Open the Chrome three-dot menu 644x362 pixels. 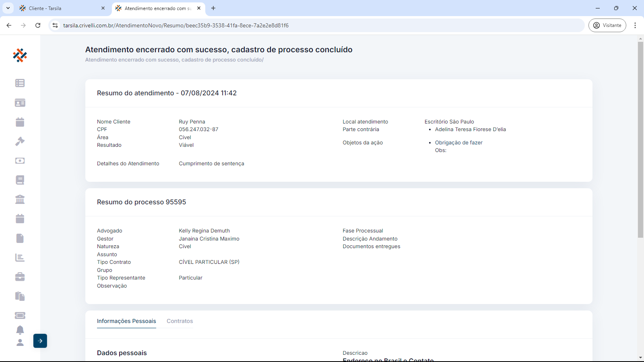pyautogui.click(x=635, y=25)
